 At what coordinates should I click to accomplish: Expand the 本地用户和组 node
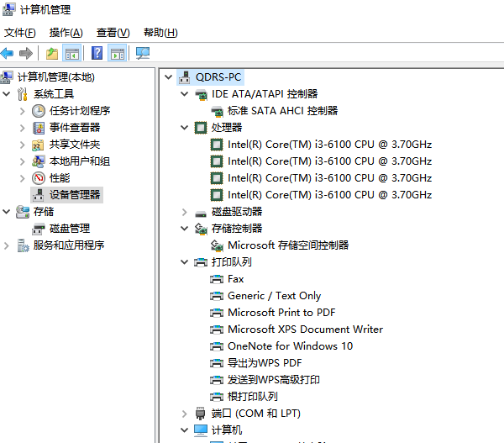pyautogui.click(x=22, y=161)
